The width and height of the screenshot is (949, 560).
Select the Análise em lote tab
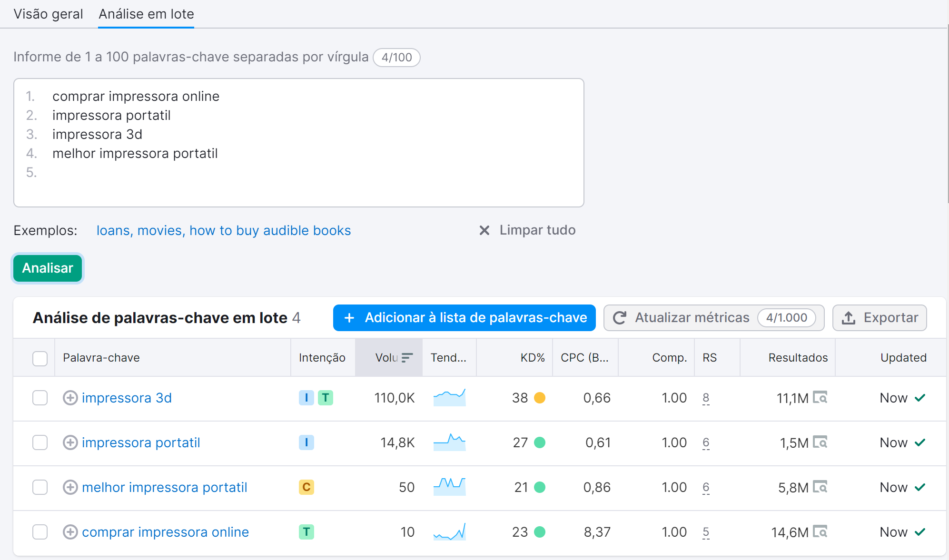(146, 14)
